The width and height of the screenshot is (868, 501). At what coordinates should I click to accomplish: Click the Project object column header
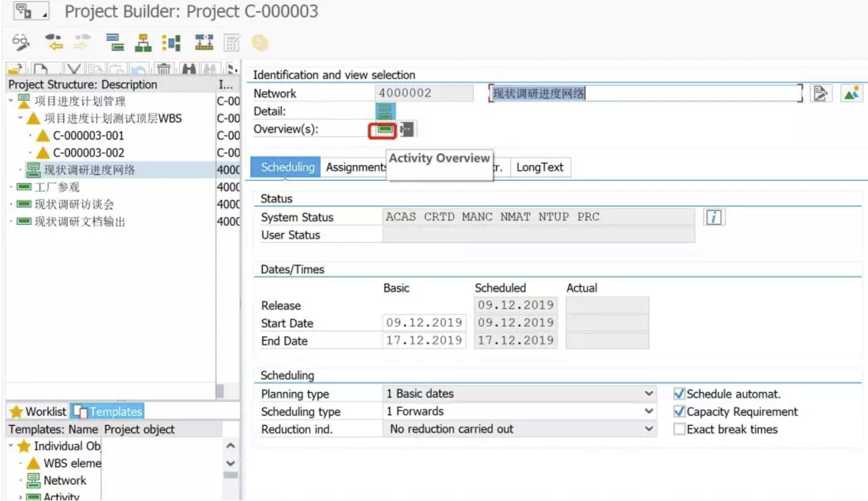click(x=162, y=429)
